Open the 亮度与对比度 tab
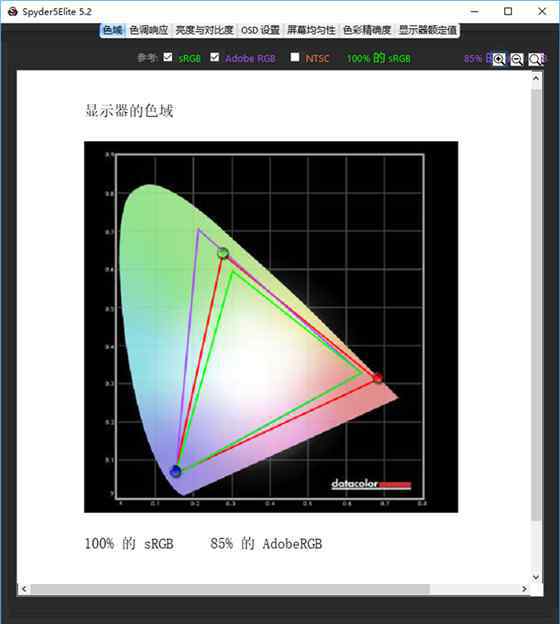This screenshot has height=624, width=560. [x=204, y=30]
